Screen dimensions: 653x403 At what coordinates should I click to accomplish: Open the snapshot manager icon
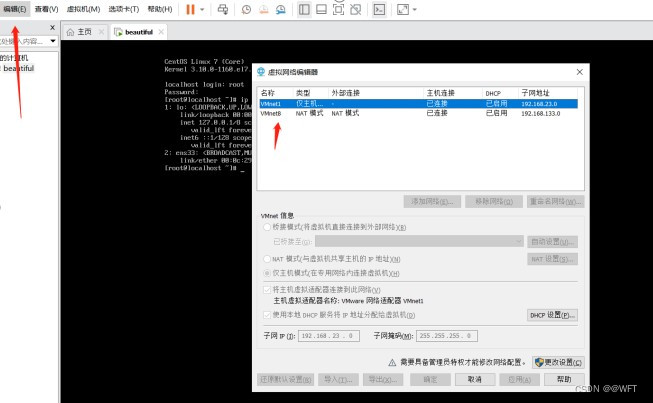pyautogui.click(x=281, y=9)
